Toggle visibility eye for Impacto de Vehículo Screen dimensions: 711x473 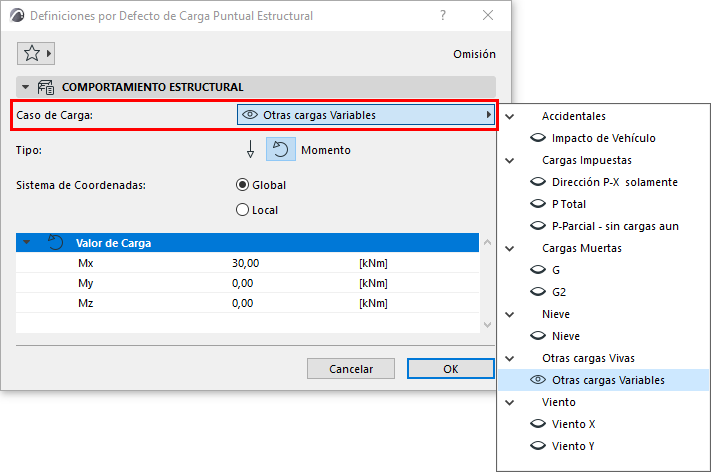537,138
